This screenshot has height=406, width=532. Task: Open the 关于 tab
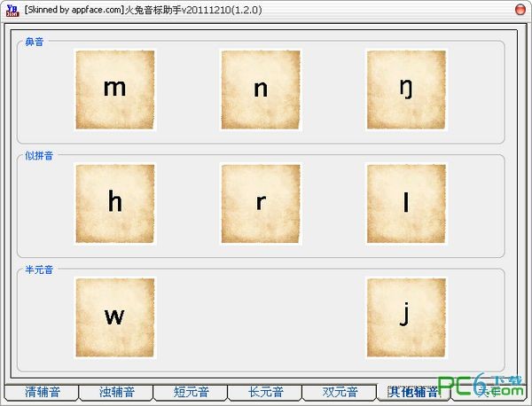coord(489,393)
